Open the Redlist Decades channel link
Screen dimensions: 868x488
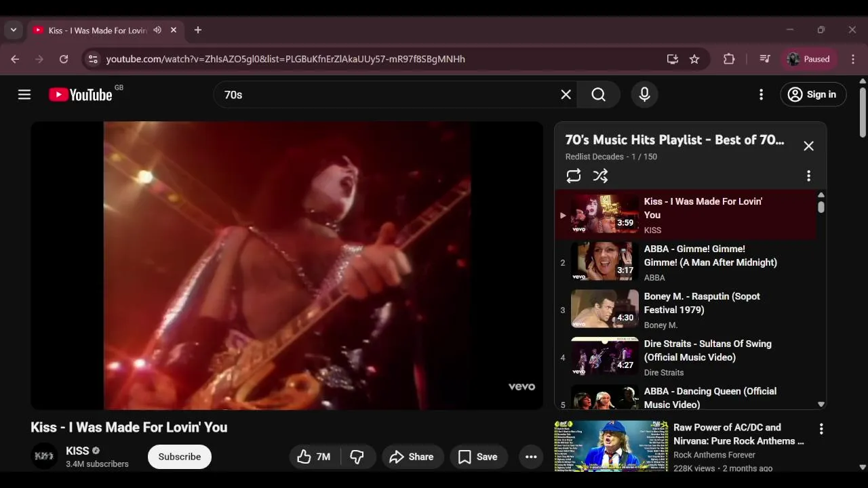click(x=594, y=157)
